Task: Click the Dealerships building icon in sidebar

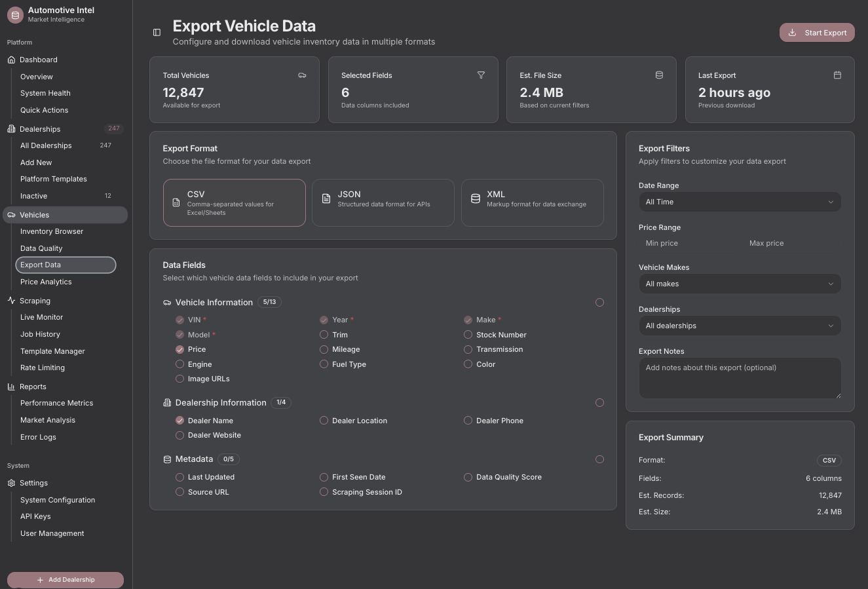Action: click(11, 129)
